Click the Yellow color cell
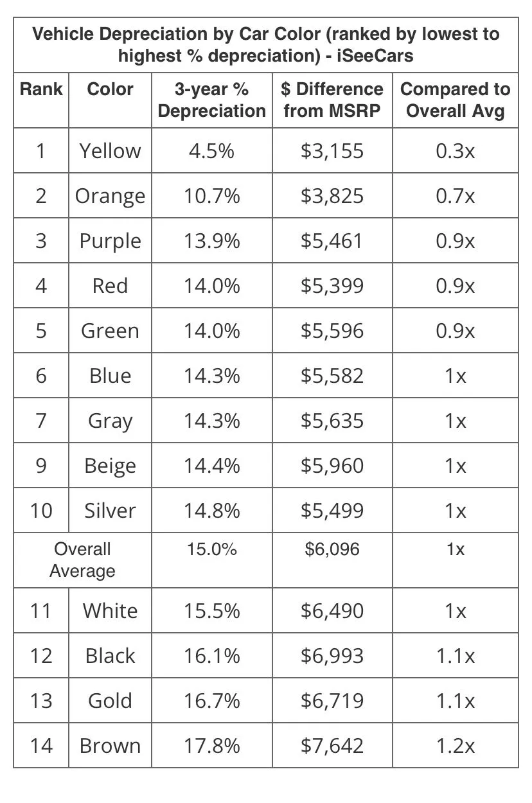 coord(110,150)
